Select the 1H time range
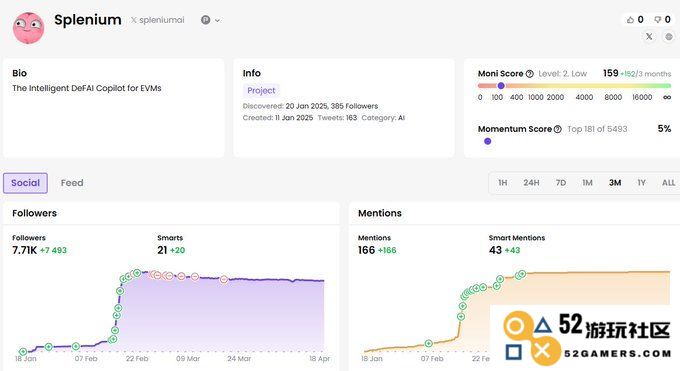The image size is (680, 371). click(503, 183)
